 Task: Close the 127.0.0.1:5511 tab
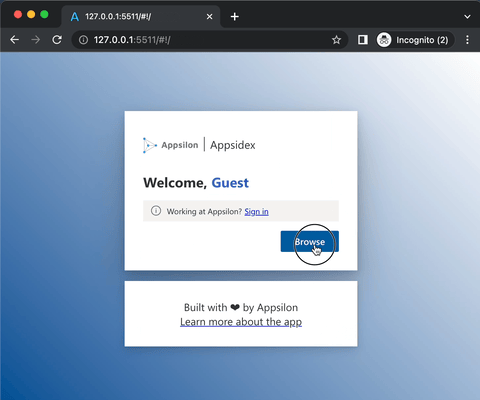pos(209,17)
